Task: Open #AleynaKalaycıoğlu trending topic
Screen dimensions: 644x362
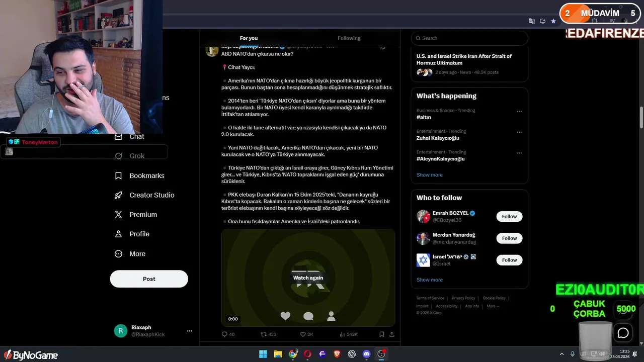Action: pyautogui.click(x=440, y=159)
